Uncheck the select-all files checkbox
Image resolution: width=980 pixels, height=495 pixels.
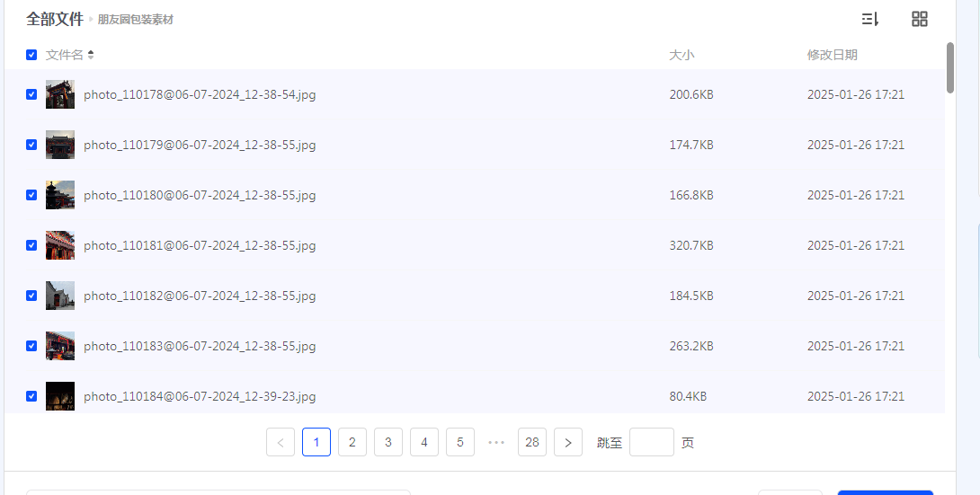pyautogui.click(x=31, y=55)
